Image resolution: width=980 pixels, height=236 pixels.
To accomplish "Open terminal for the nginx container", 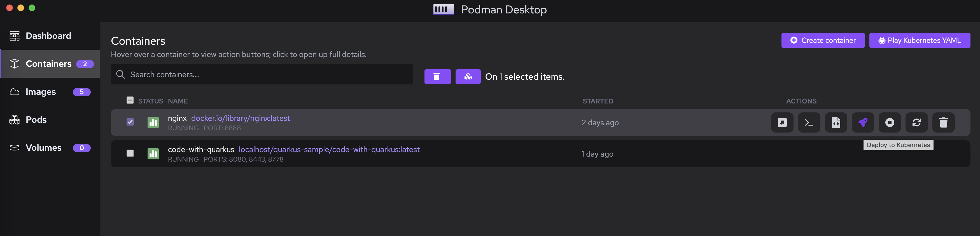I will click(809, 122).
